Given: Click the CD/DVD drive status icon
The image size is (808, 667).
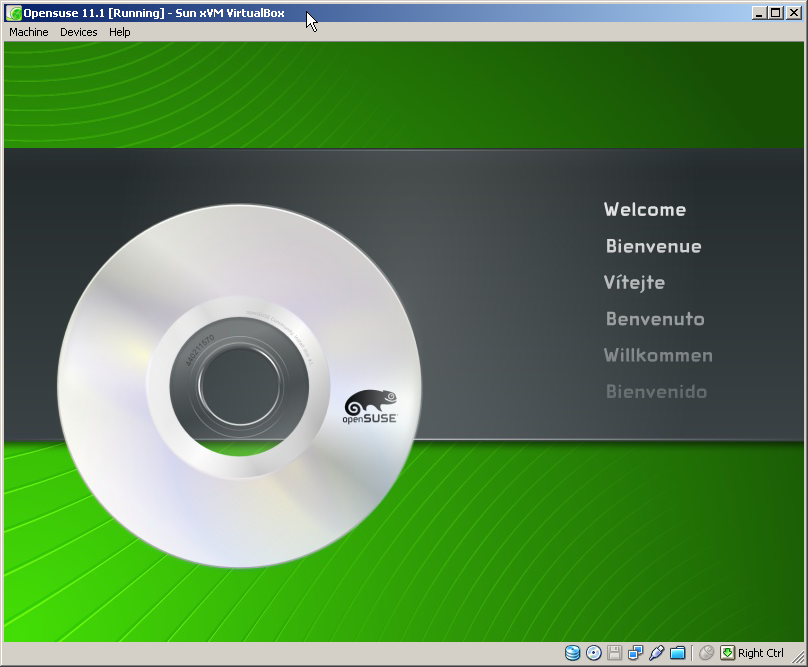Looking at the screenshot, I should (594, 653).
